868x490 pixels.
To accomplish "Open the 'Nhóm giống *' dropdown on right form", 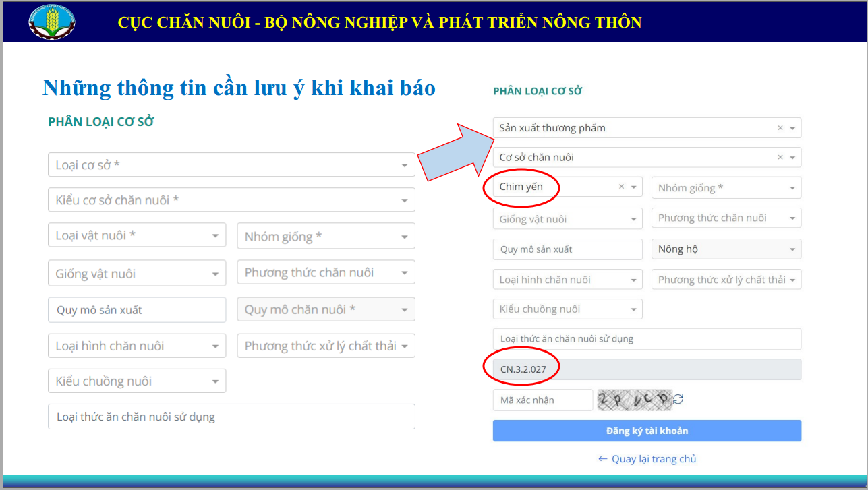I will [x=726, y=188].
